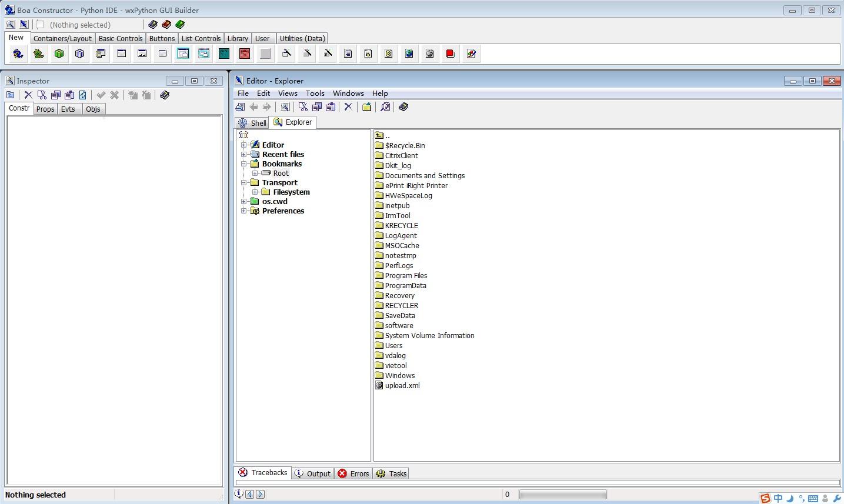Screen dimensions: 844x504
Task: Click the yellow new folder icon in Editor toolbar
Action: [x=366, y=107]
